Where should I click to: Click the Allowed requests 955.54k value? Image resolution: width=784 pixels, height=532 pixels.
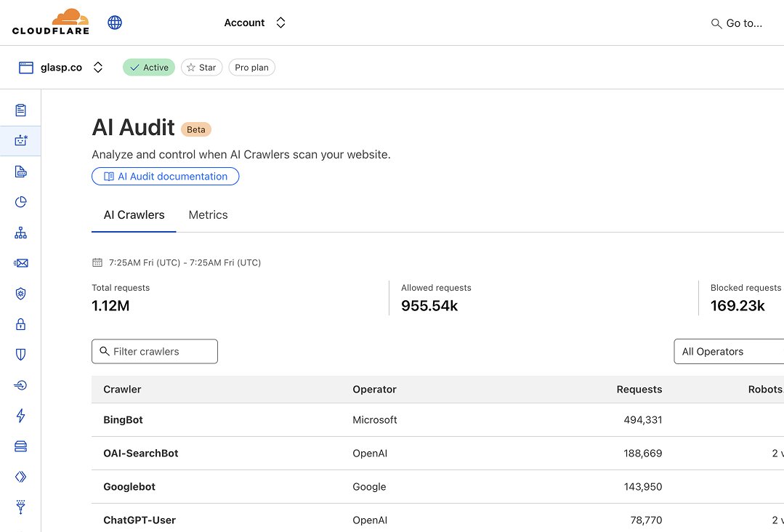429,305
